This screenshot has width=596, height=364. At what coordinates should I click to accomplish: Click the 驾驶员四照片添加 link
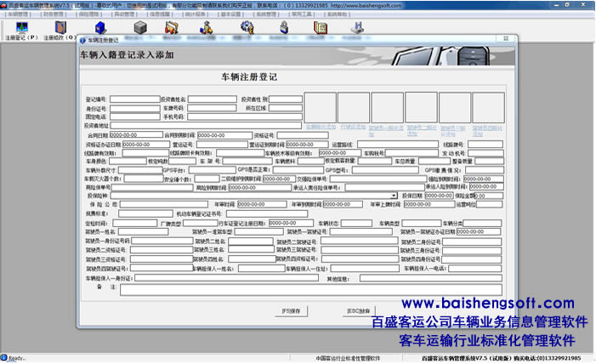tap(487, 131)
